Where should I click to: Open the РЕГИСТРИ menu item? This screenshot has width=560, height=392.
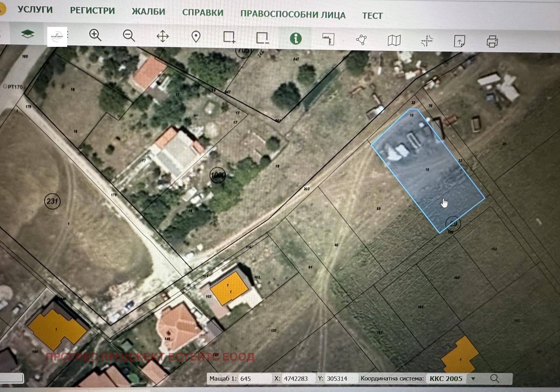92,10
